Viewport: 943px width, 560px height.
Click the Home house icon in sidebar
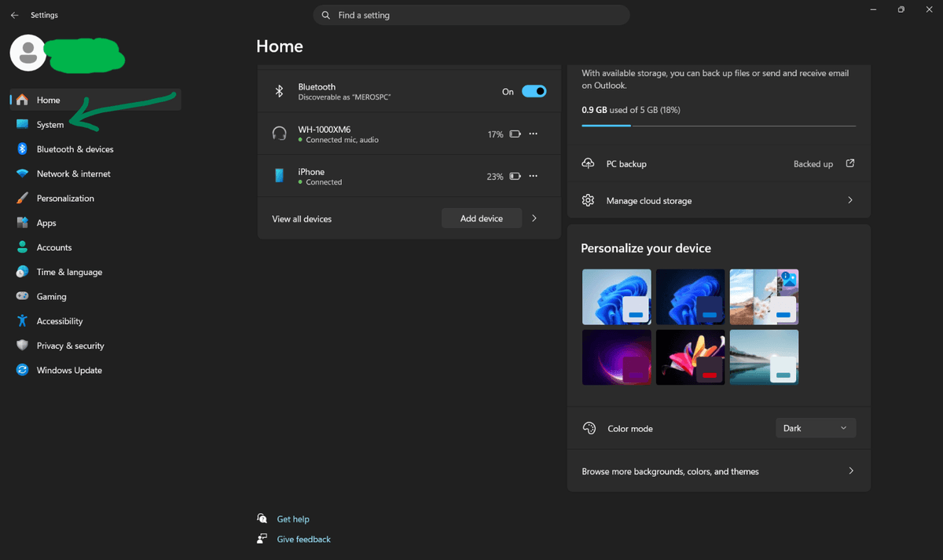point(22,100)
